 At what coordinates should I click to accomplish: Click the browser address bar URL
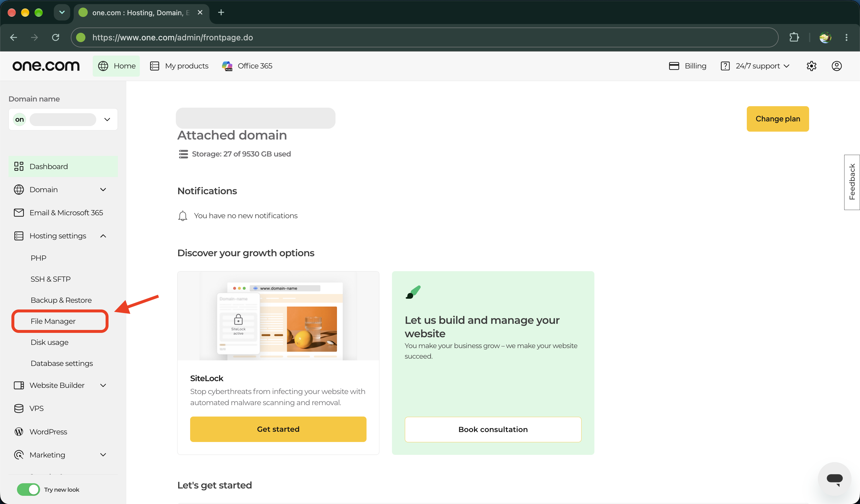click(x=173, y=37)
